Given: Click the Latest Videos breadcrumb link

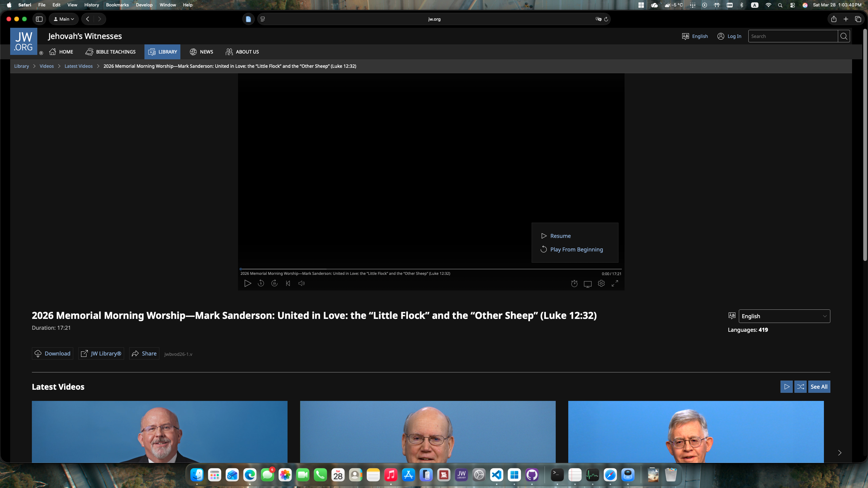Looking at the screenshot, I should (78, 66).
